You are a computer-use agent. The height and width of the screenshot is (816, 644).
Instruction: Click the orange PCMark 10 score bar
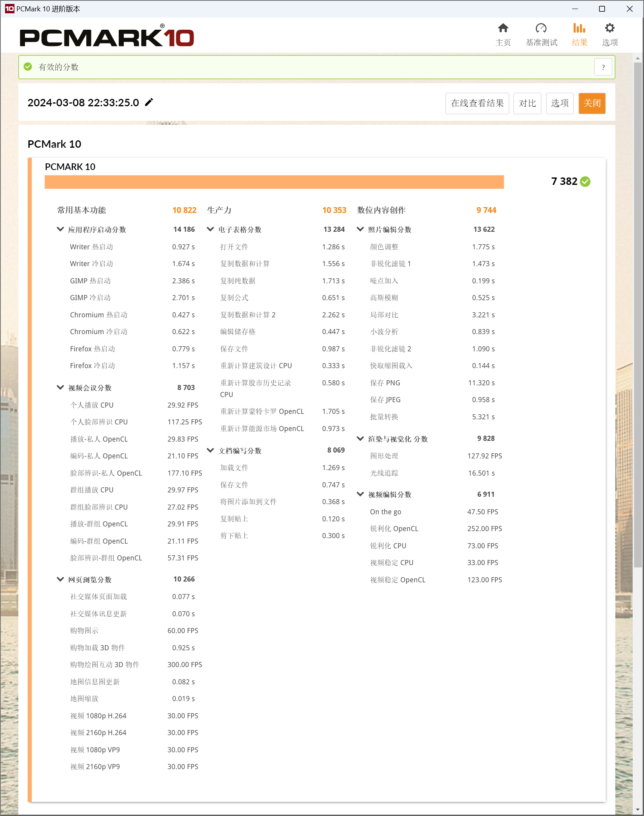click(274, 182)
